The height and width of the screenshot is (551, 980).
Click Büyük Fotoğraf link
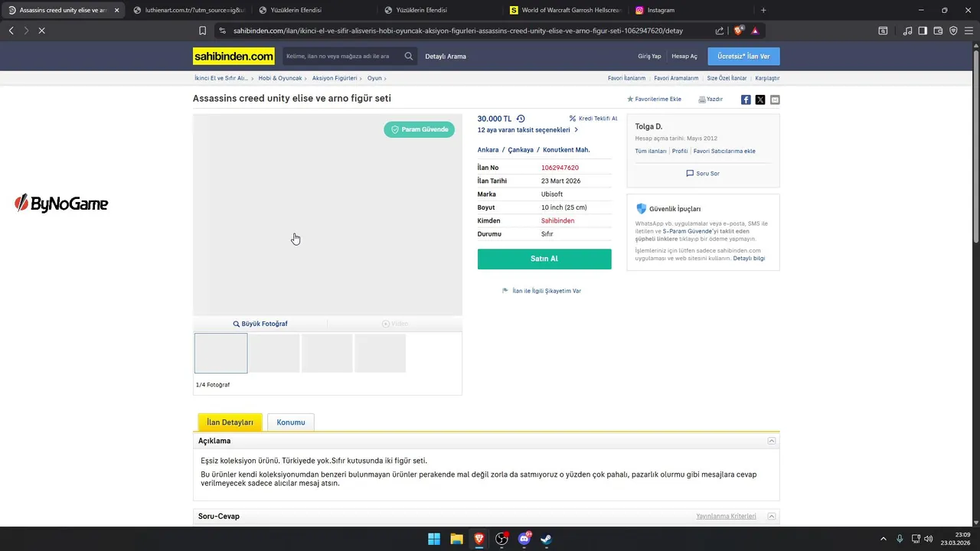click(260, 324)
